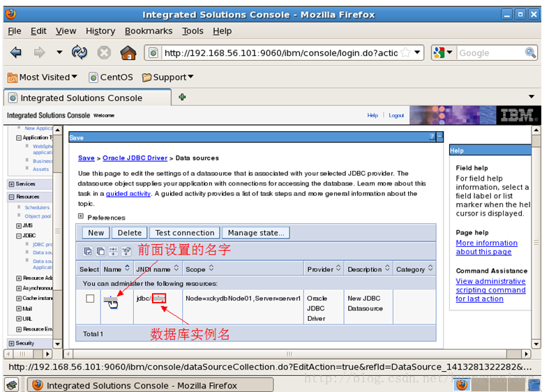Image resolution: width=542 pixels, height=392 pixels.
Task: Open the history dropdown arrow beside Forward
Action: point(59,52)
